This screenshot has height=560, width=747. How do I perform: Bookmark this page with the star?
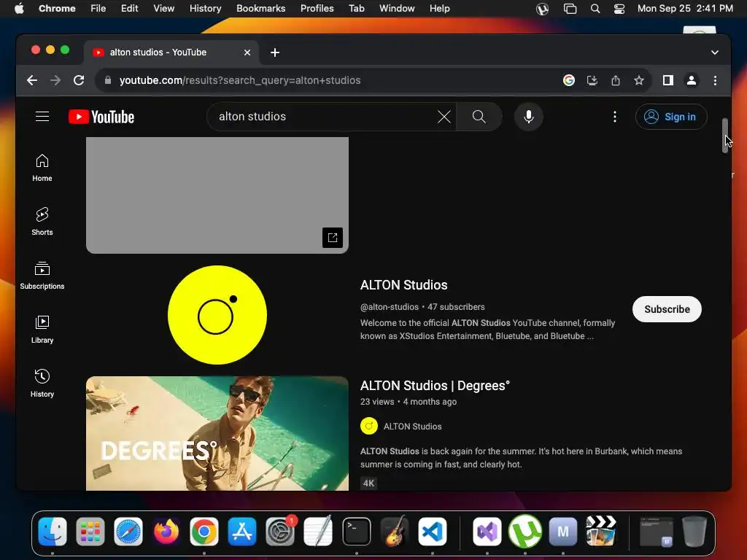point(639,80)
